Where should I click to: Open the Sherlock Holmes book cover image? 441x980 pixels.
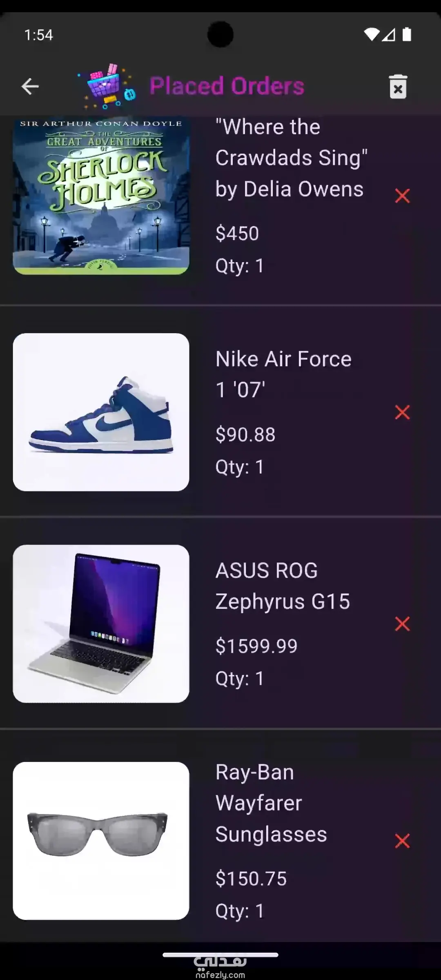[x=101, y=195]
